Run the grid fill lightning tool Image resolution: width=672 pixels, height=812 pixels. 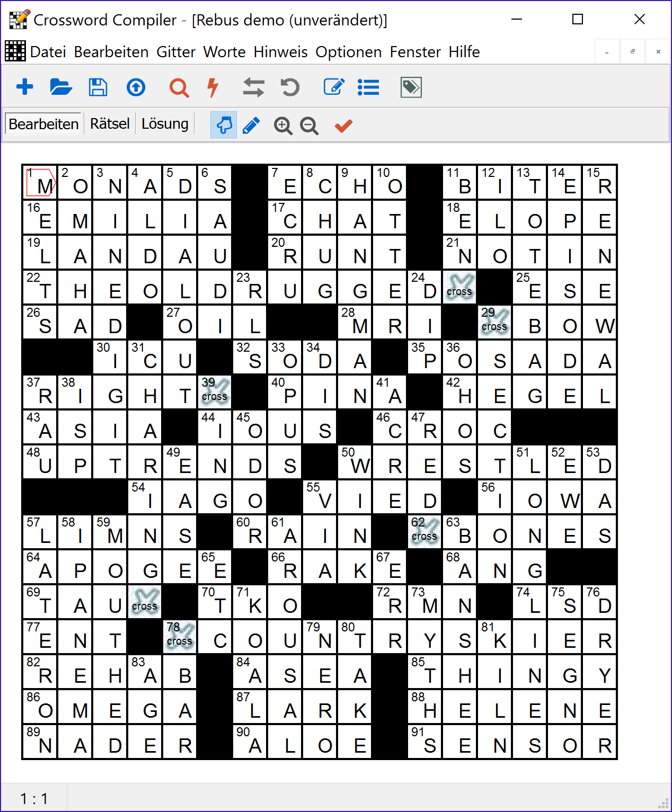[x=213, y=87]
